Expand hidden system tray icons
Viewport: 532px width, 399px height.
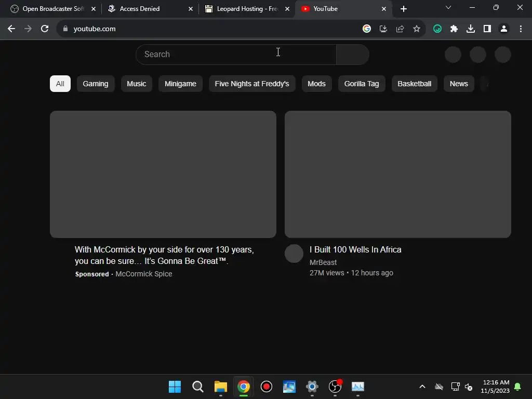click(422, 387)
